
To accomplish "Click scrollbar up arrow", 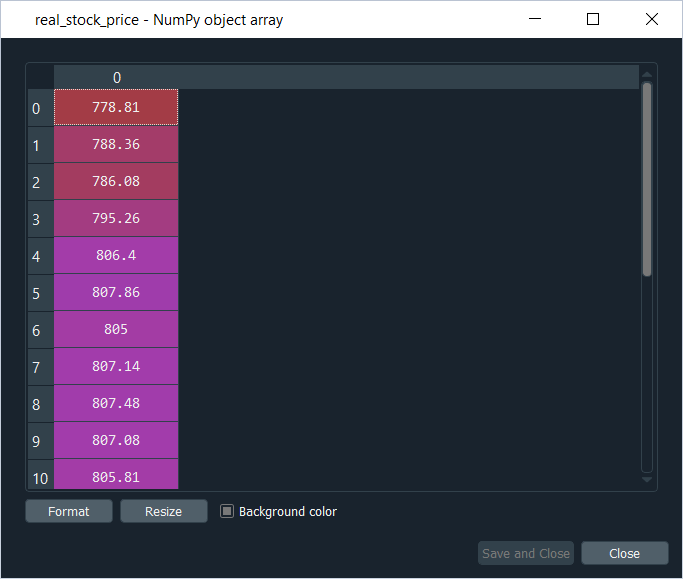I will [x=647, y=74].
